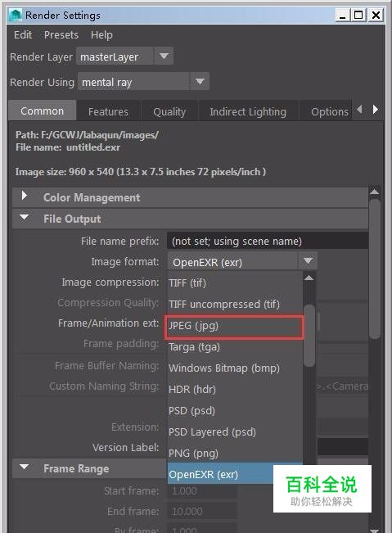Click the Image compression label
Viewport: 392px width, 533px height.
click(x=110, y=282)
